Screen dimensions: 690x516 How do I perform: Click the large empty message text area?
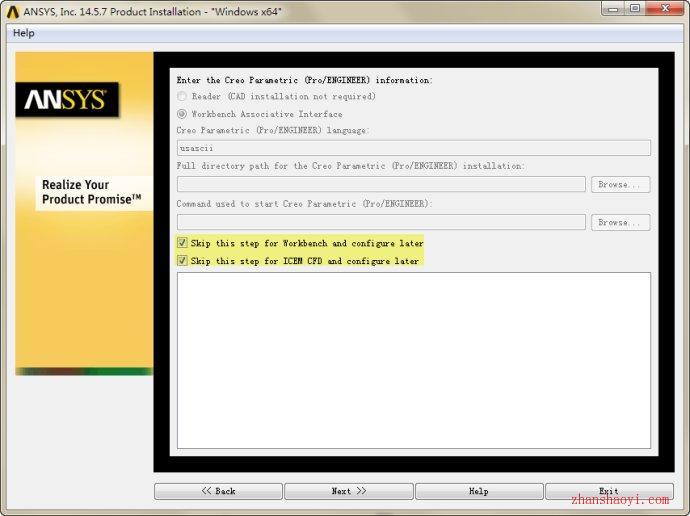pos(414,360)
